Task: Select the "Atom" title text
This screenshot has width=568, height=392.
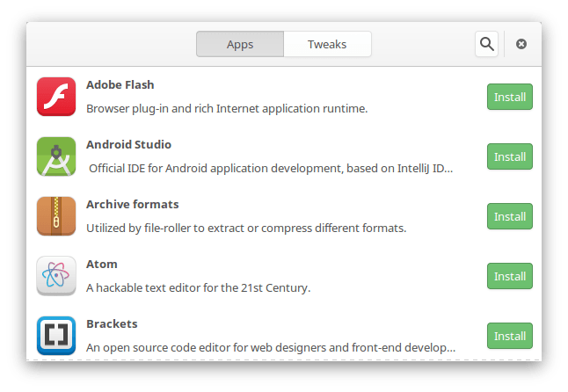Action: 102,264
